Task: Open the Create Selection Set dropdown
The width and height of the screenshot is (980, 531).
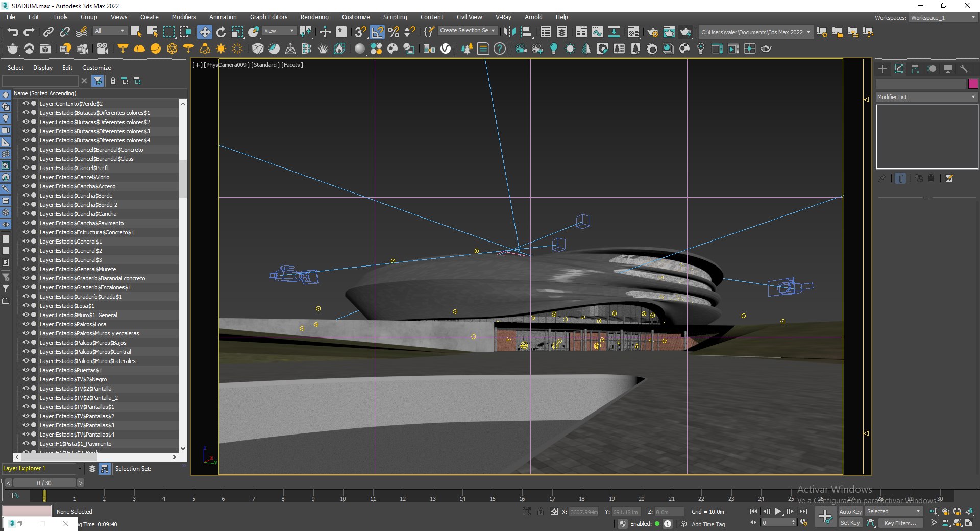Action: (x=468, y=31)
